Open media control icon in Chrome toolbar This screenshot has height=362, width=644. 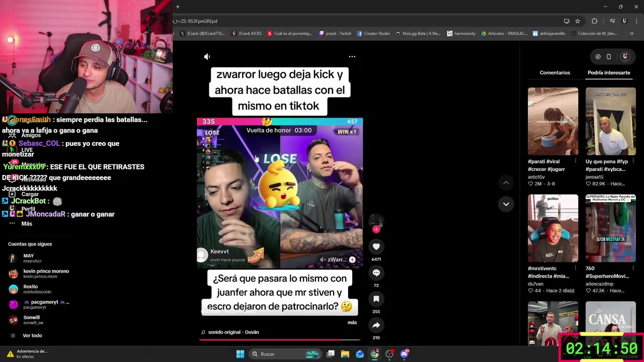pyautogui.click(x=612, y=21)
